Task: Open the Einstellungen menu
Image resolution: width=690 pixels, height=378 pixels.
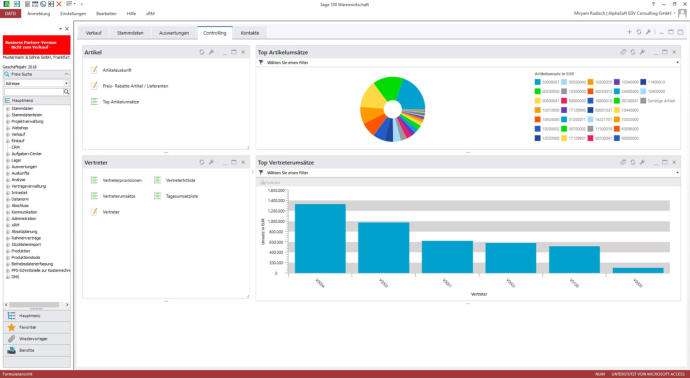Action: (x=73, y=14)
